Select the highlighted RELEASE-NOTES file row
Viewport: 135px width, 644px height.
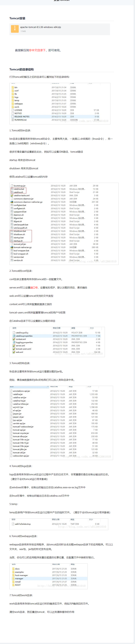pos(55,117)
